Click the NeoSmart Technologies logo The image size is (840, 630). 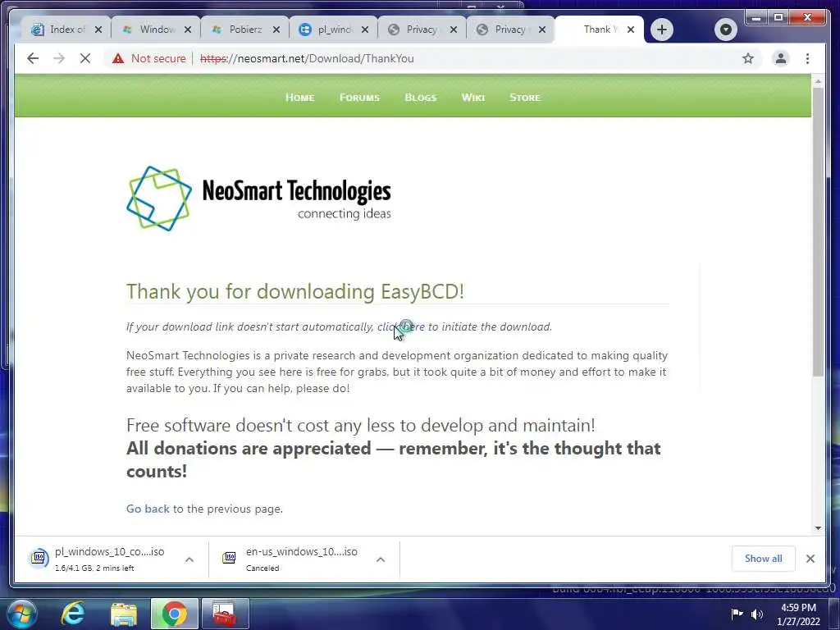pos(258,199)
